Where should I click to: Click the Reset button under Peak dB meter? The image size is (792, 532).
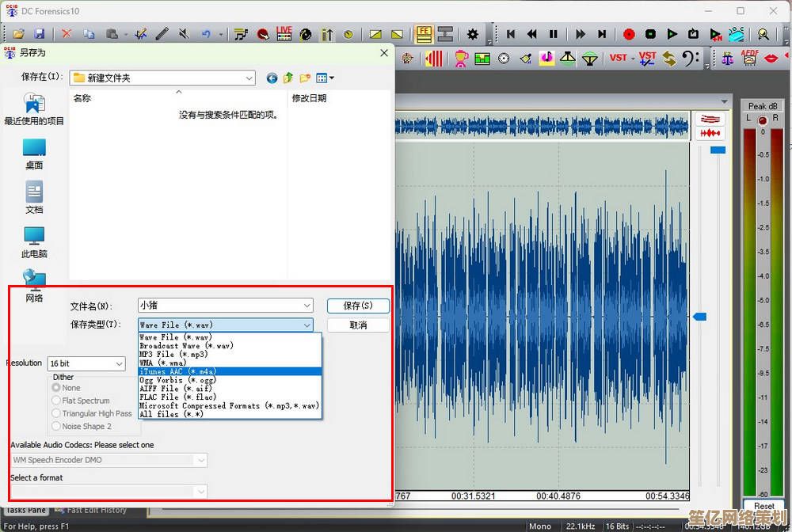[763, 506]
